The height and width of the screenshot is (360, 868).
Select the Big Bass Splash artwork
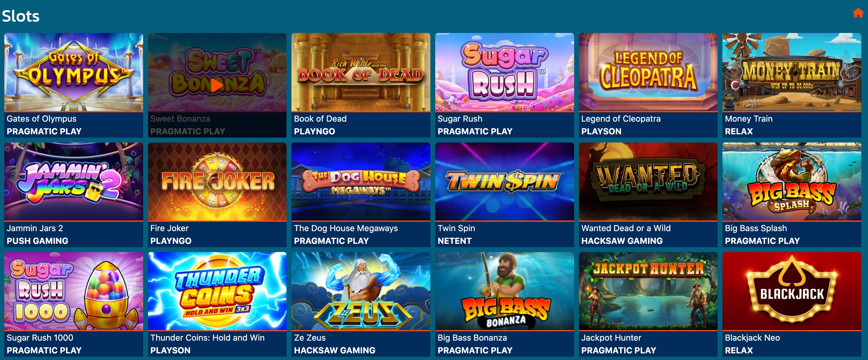click(x=791, y=182)
